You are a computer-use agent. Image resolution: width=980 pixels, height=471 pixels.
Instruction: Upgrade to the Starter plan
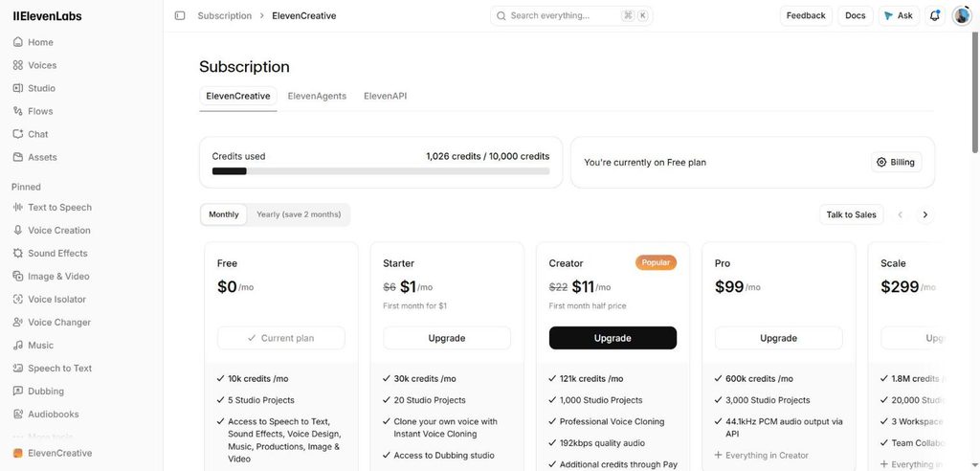(447, 338)
